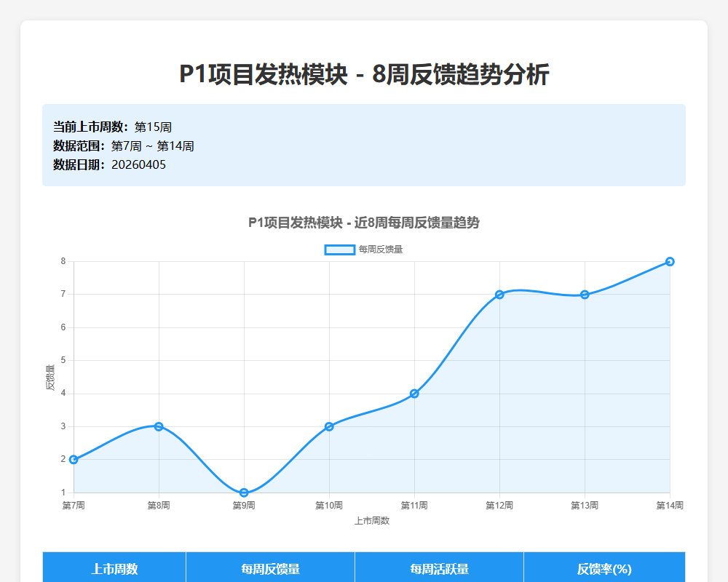Screen dimensions: 728x582
Task: Click the 每周活跃量 table column header
Action: pyautogui.click(x=439, y=568)
